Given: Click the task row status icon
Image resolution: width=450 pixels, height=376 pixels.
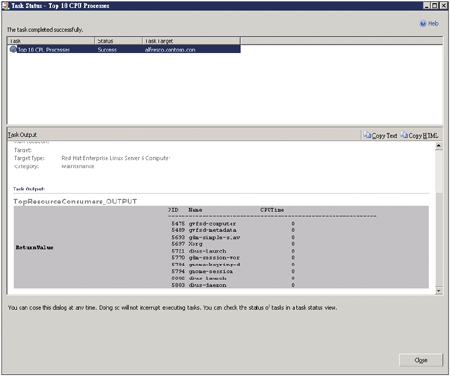Looking at the screenshot, I should click(13, 49).
